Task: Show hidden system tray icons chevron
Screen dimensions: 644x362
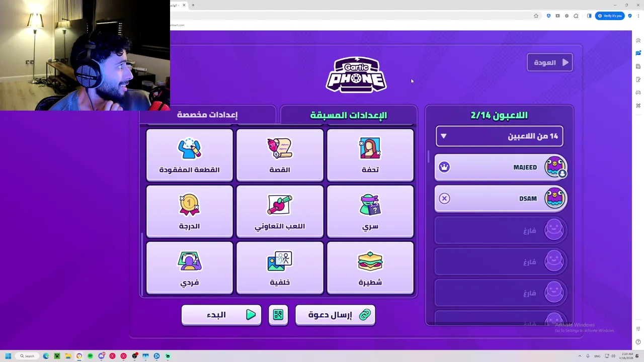Action: click(580, 356)
